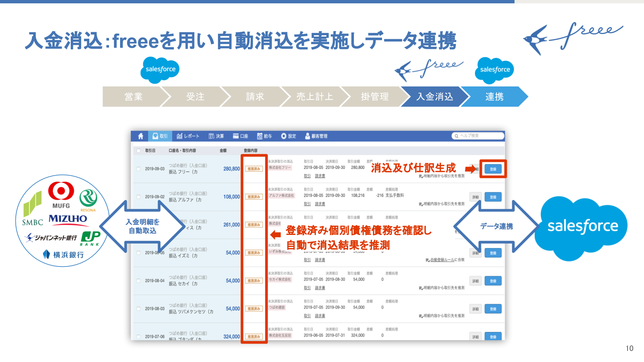Image resolution: width=644 pixels, height=362 pixels.
Task: Check the 2019-09-02 transaction row checkbox
Action: coord(139,197)
